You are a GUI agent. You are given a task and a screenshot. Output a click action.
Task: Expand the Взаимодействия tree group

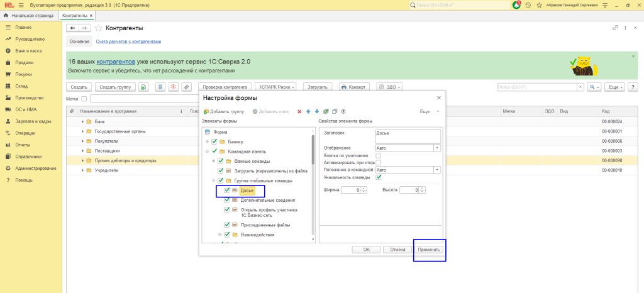[219, 235]
